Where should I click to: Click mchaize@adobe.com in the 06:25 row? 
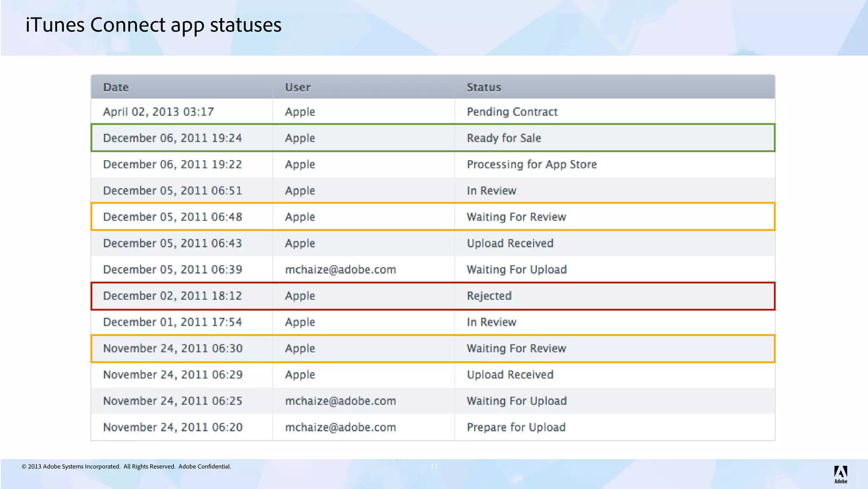(x=340, y=401)
